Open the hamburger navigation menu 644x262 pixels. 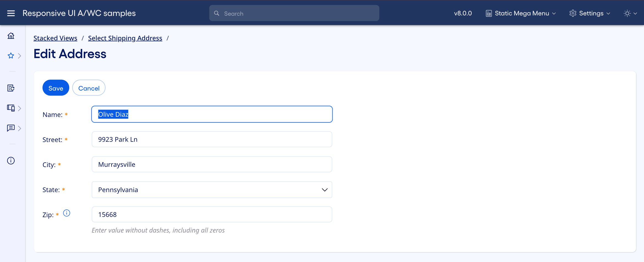(x=11, y=13)
